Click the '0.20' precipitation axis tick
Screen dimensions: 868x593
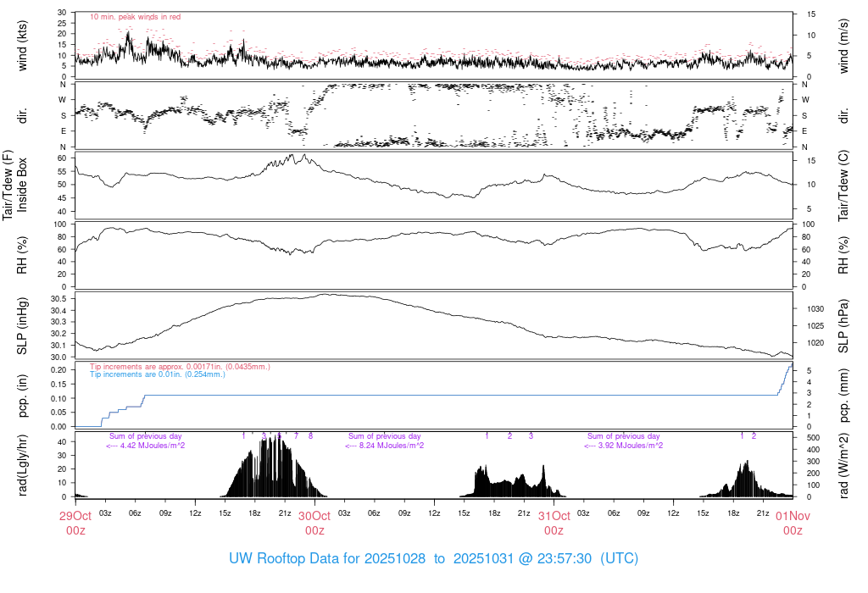[58, 370]
